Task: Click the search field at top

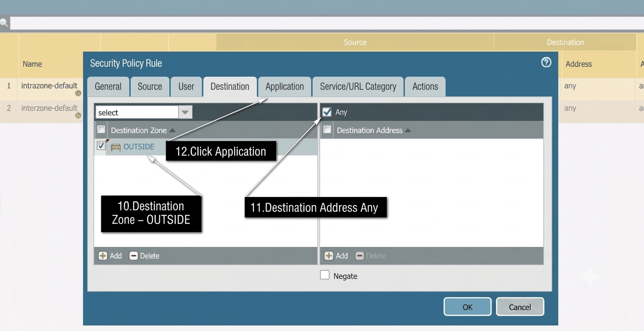Action: (327, 23)
